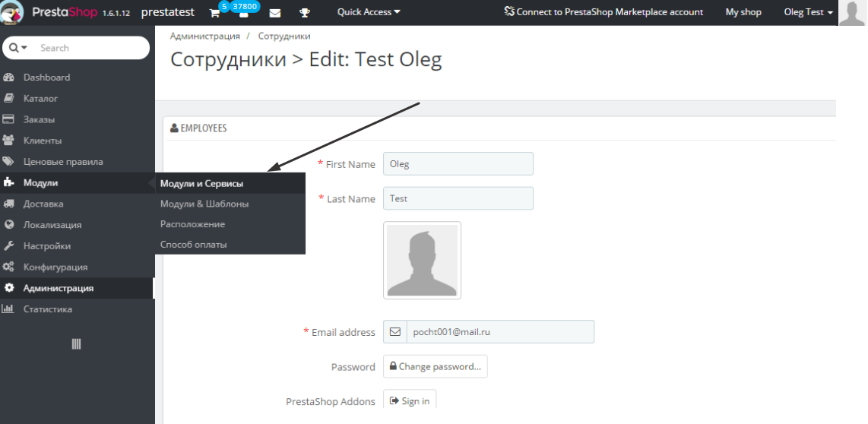Click the Клиенты people icon
This screenshot has width=868, height=424.
(x=8, y=140)
